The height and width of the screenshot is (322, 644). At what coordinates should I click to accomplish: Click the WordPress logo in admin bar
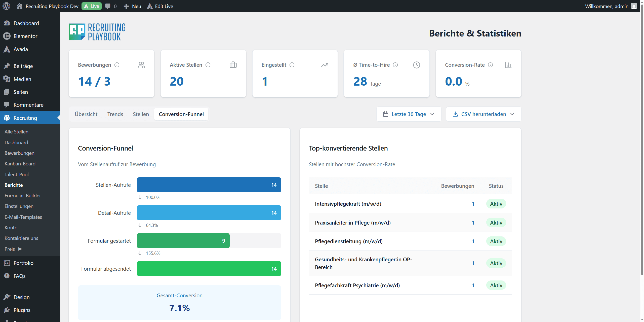click(x=6, y=6)
